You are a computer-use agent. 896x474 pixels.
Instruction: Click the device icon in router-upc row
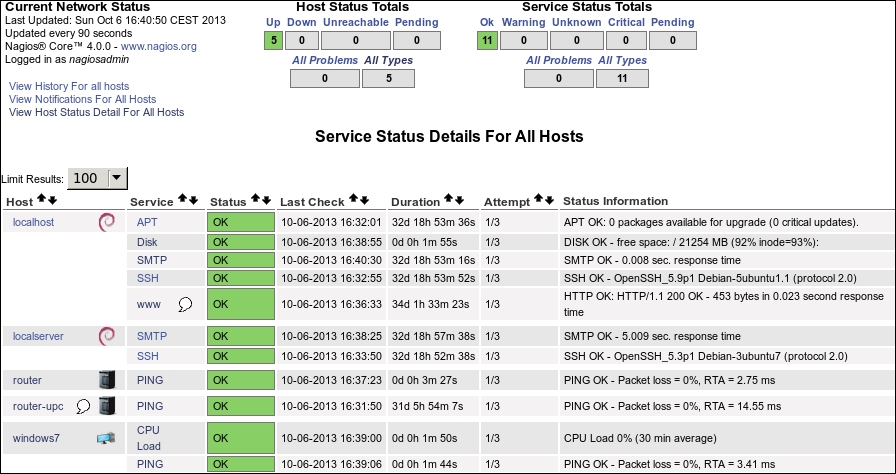point(107,406)
